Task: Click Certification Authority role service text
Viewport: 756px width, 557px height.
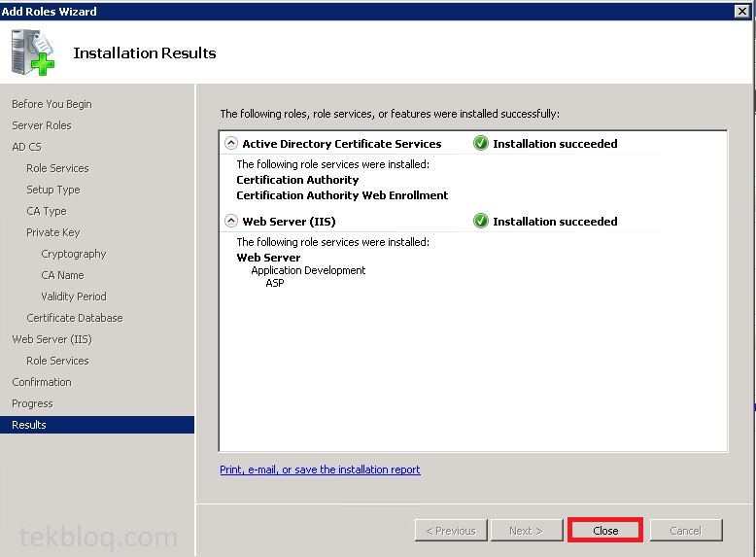Action: [297, 180]
